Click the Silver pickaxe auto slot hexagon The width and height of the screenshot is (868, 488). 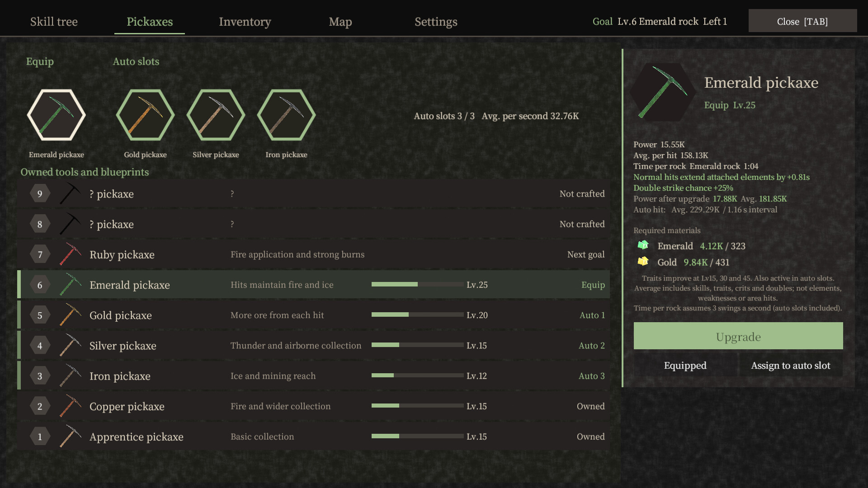click(x=216, y=115)
